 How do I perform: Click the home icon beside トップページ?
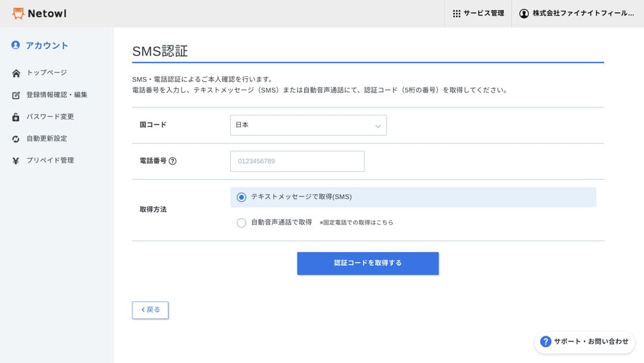click(x=16, y=73)
